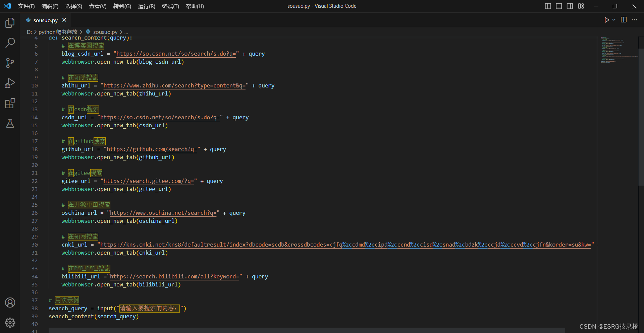Click search_content(search_query) call on line 39

(94, 316)
